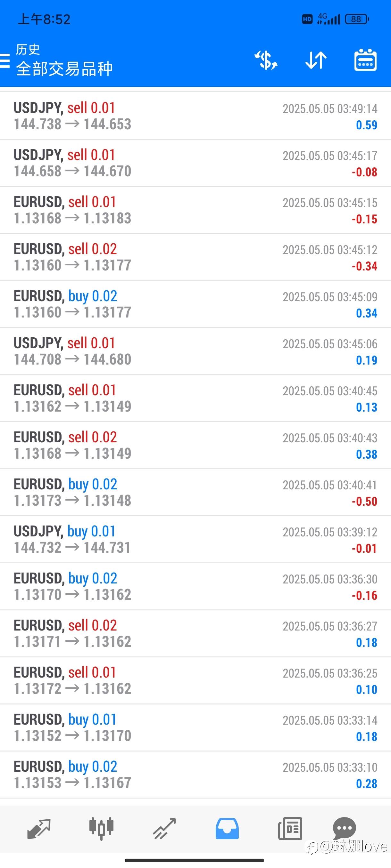
Task: Select the History inbox tab
Action: pos(227,829)
